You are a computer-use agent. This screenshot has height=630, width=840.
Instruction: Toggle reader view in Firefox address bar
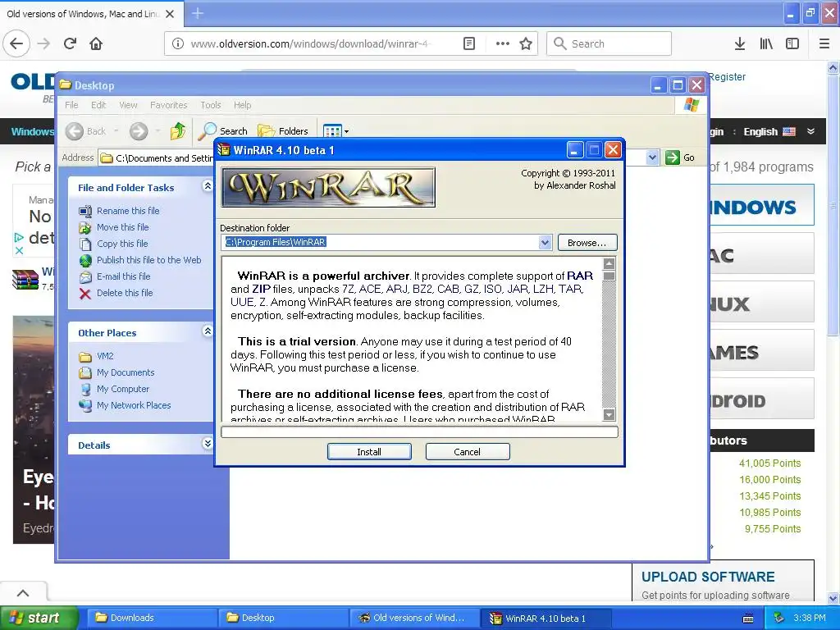(x=469, y=43)
